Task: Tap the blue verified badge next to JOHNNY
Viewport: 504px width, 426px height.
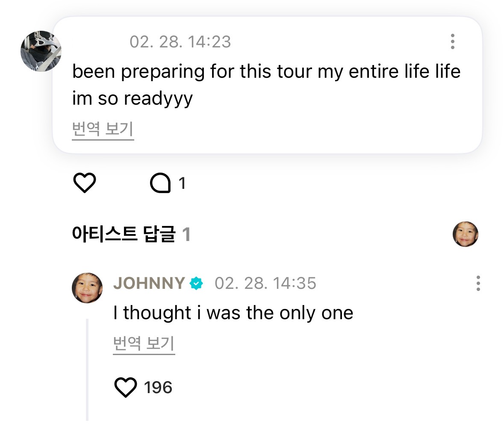Action: (x=196, y=283)
